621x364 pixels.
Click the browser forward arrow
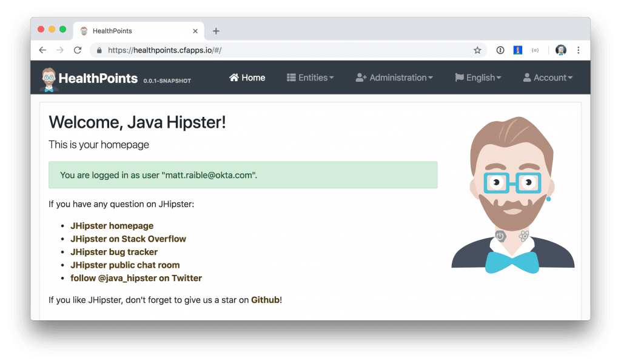coord(60,50)
